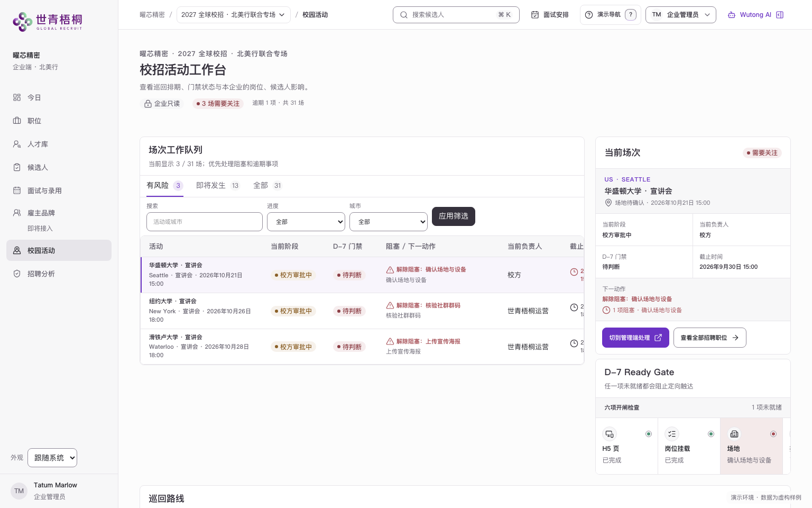
Task: Open 即将接入 under 雇主品牌
Action: (40, 229)
